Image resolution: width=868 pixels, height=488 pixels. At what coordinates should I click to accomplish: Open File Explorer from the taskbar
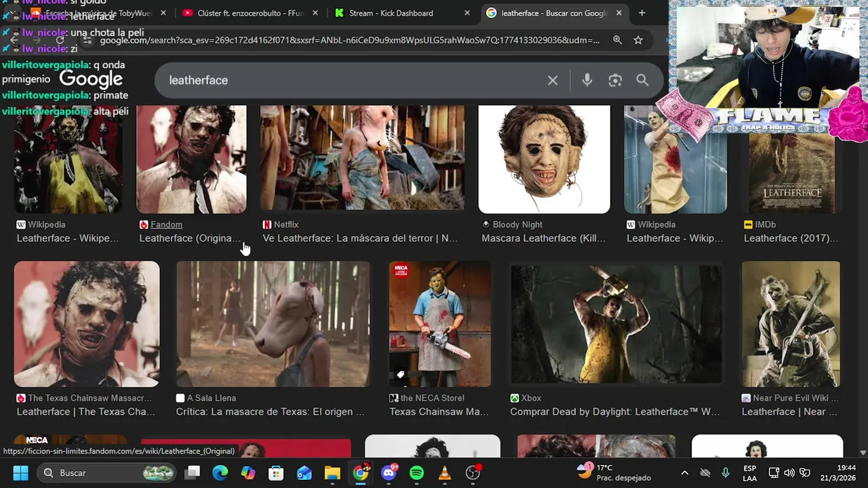click(332, 472)
